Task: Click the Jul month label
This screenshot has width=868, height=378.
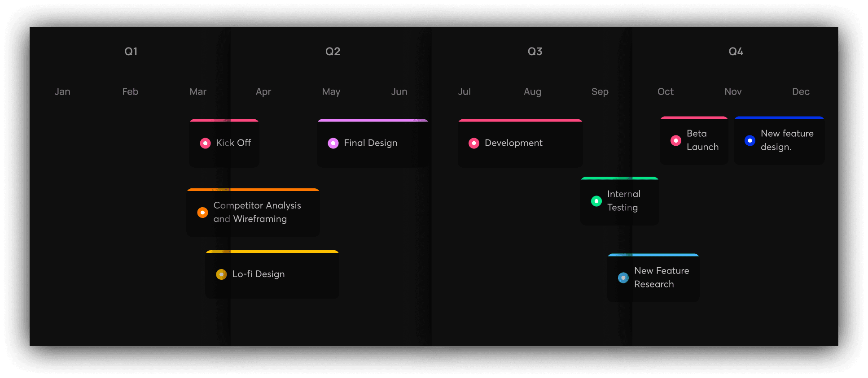Action: point(464,92)
